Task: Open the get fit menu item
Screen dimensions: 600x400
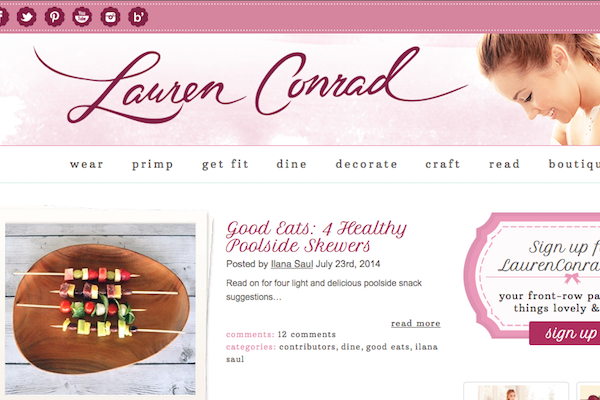Action: click(x=225, y=165)
